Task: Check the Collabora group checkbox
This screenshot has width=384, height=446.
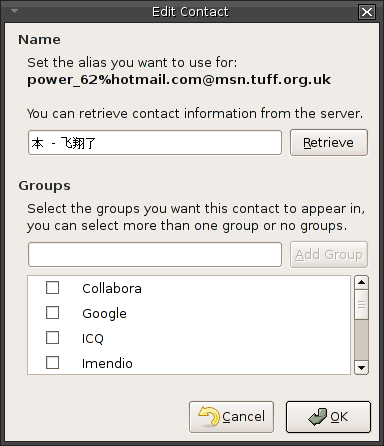Action: point(52,288)
